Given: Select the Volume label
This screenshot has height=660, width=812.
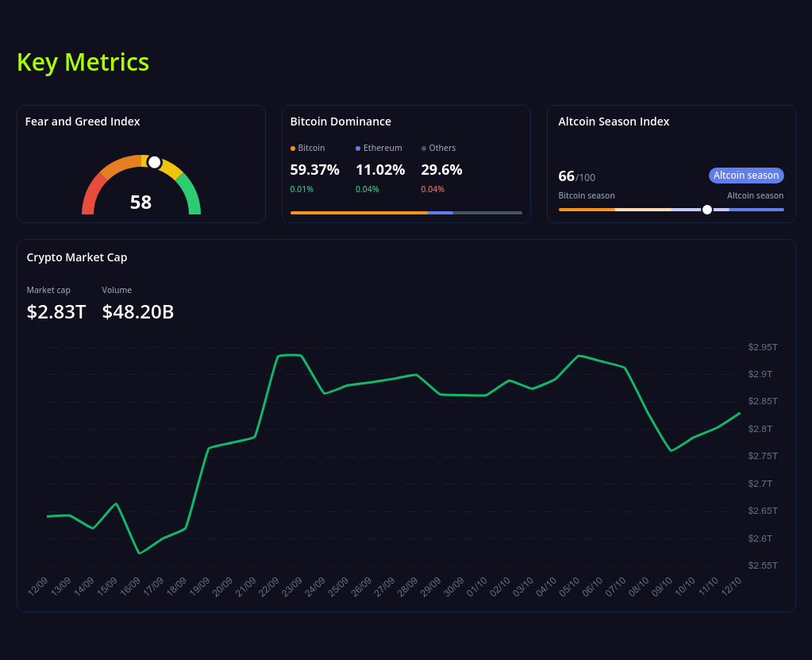Looking at the screenshot, I should pyautogui.click(x=117, y=290).
